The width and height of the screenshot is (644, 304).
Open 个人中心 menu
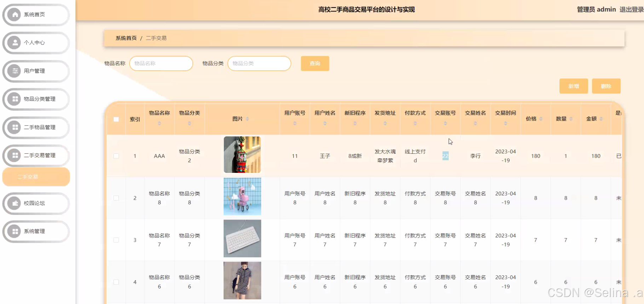(x=36, y=43)
